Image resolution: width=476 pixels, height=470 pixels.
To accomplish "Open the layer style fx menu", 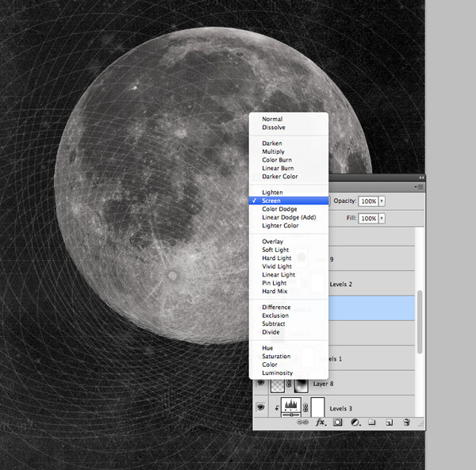I will 321,423.
